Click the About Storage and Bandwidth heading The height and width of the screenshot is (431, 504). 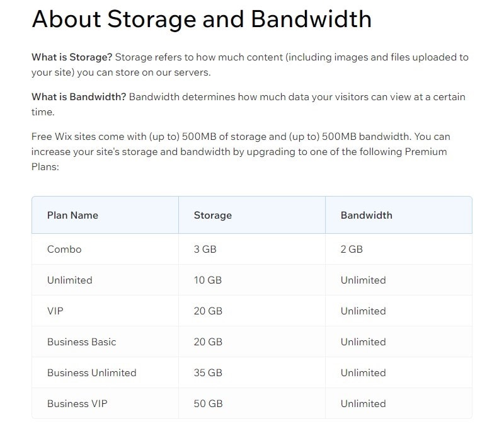201,20
